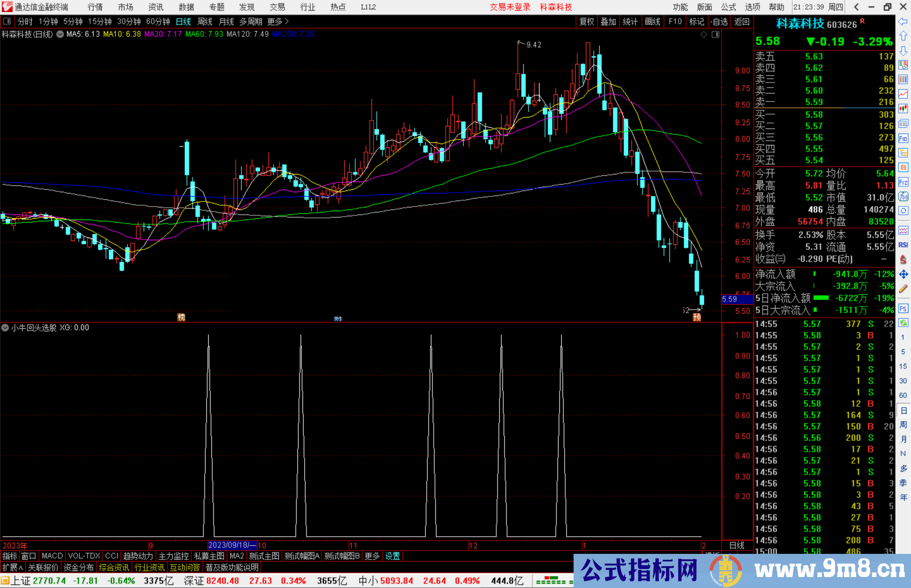Click the 设置 settings button in indicator bar
Screen dimensions: 911x588
point(392,556)
